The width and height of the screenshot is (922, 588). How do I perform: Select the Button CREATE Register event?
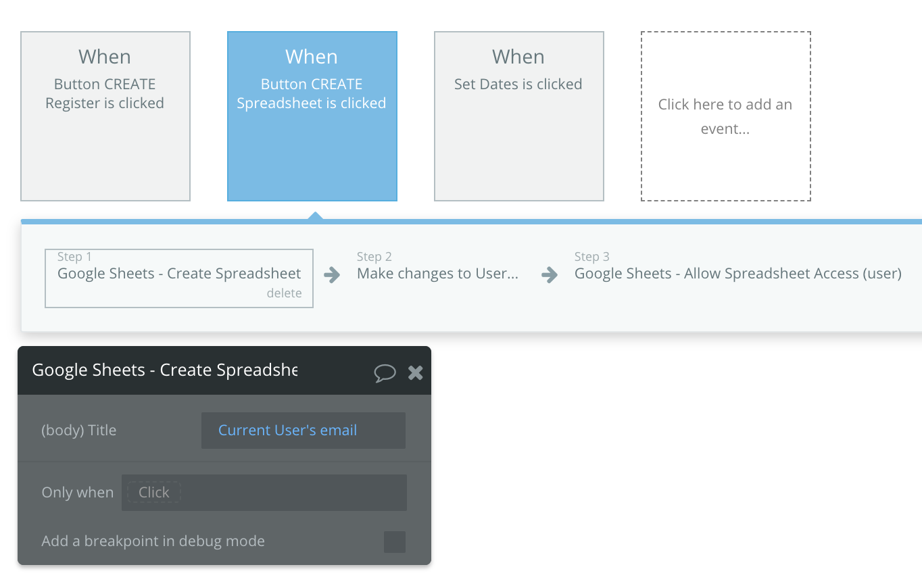(x=105, y=116)
